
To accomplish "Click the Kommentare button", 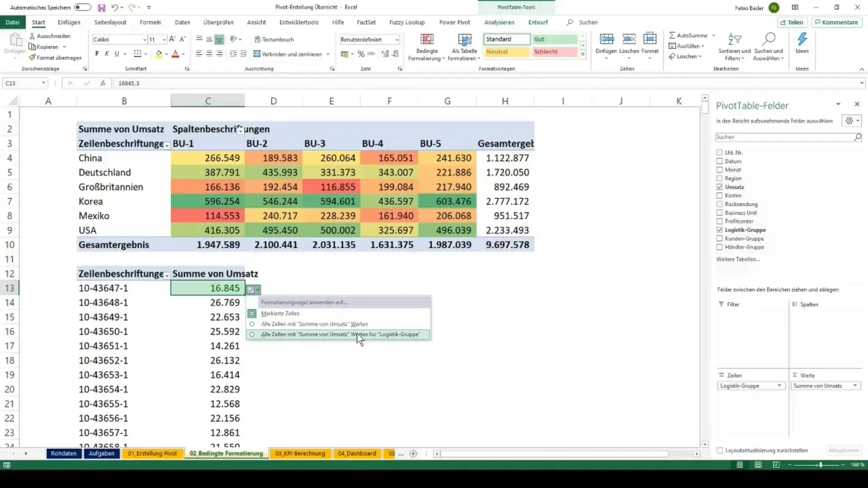I will tap(836, 22).
